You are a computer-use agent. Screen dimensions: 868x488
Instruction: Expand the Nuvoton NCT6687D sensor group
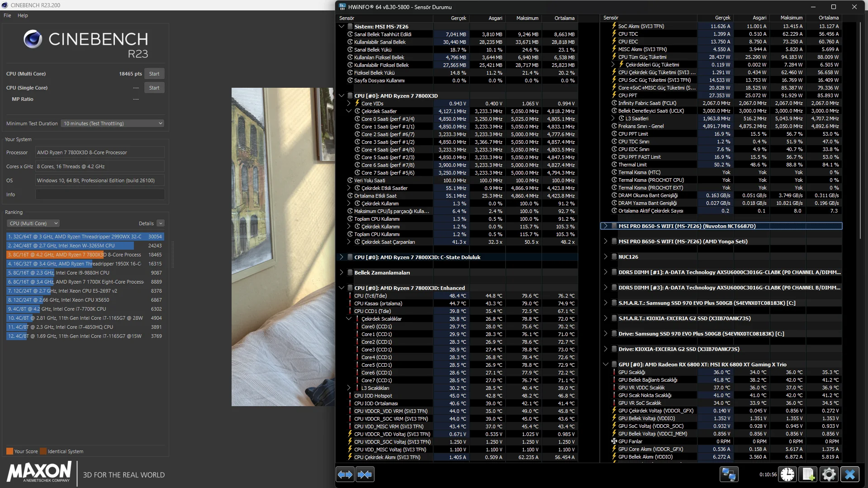tap(606, 226)
